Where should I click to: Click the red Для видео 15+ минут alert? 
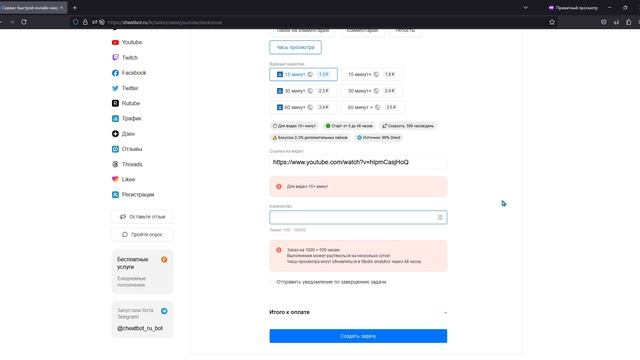tap(358, 187)
